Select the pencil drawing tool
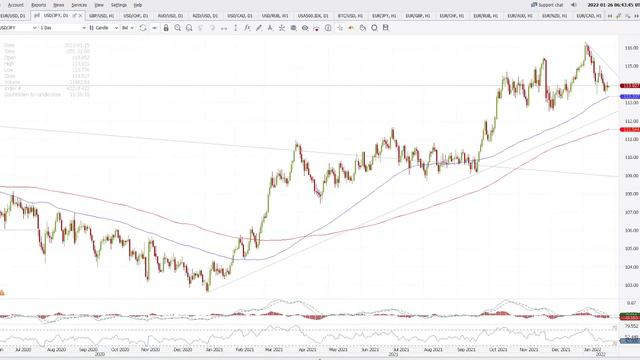 pos(258,28)
